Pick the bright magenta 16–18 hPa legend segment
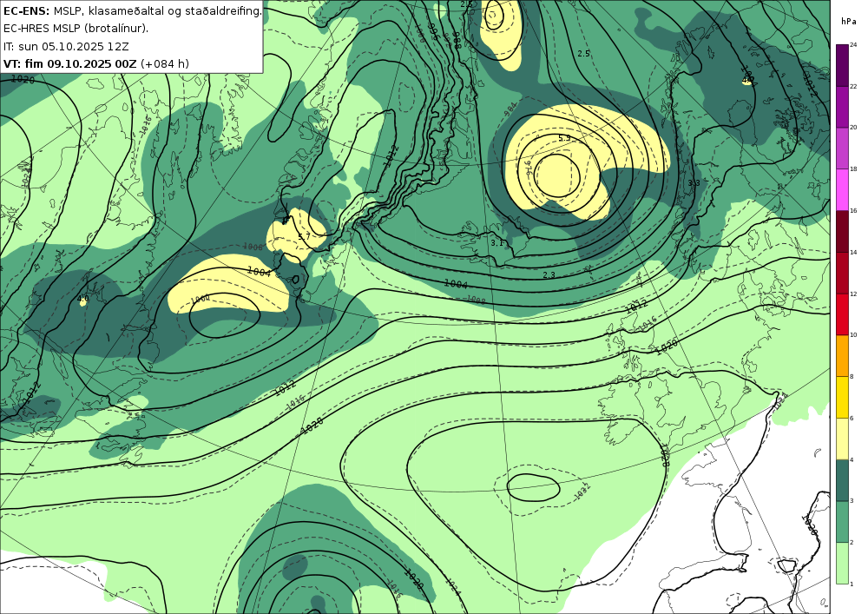This screenshot has height=614, width=868. [842, 189]
